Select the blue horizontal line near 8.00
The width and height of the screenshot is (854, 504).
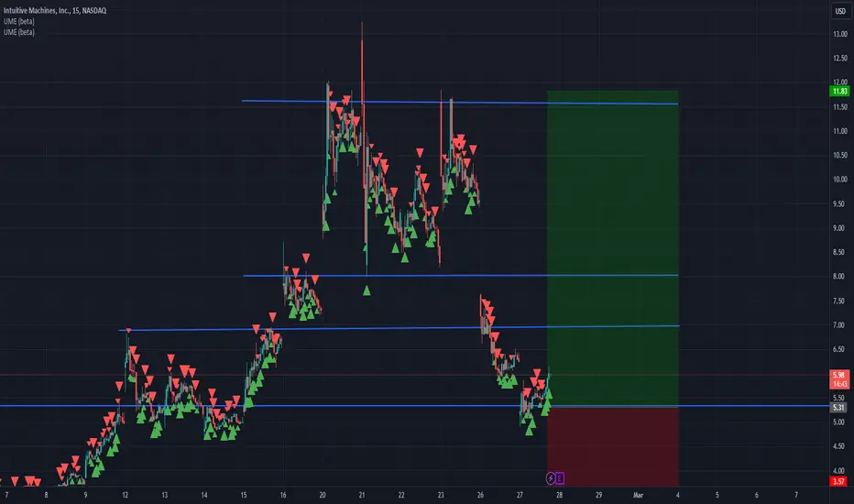[460, 276]
